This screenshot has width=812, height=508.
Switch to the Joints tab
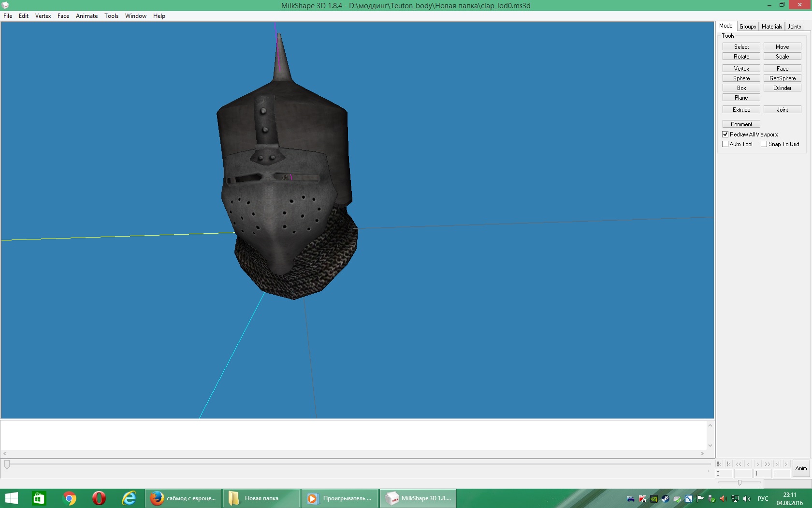[x=795, y=27]
